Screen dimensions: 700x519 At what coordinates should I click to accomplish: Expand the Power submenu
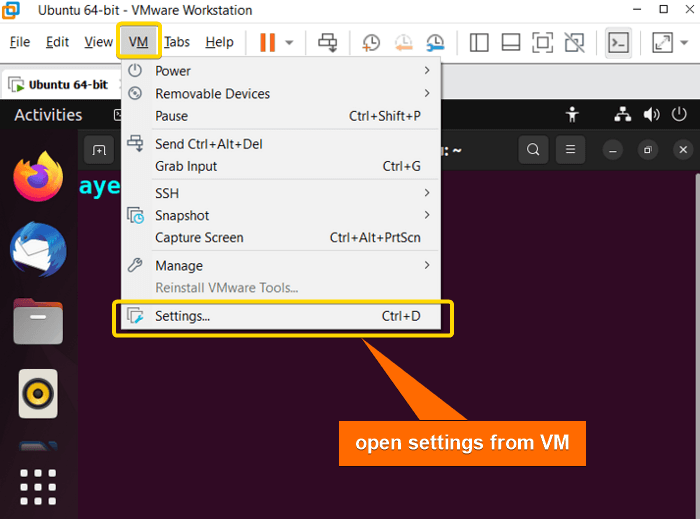click(x=281, y=71)
